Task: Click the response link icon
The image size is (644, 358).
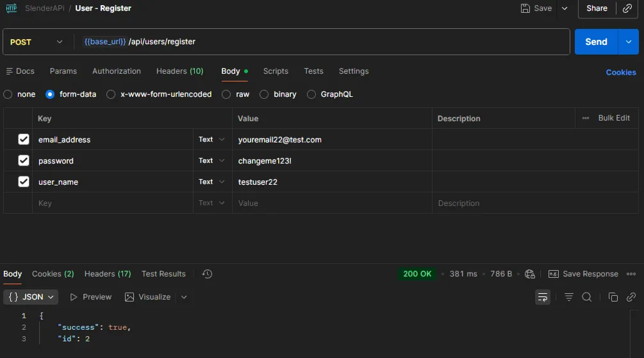Action: (631, 297)
